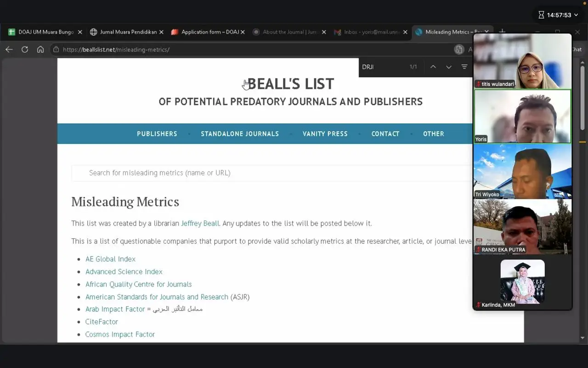This screenshot has height=368, width=588.
Task: Click the muted mic icon beside Karlinda, MKM
Action: coord(478,305)
